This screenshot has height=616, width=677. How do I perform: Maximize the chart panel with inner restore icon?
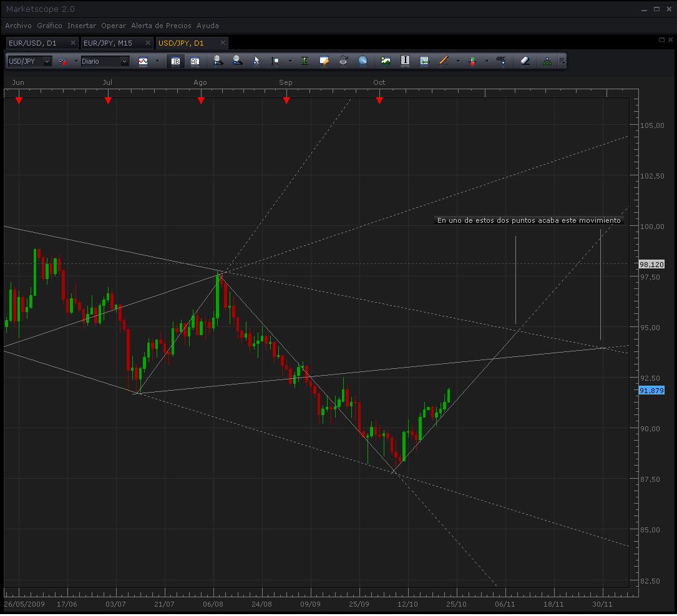click(x=661, y=40)
